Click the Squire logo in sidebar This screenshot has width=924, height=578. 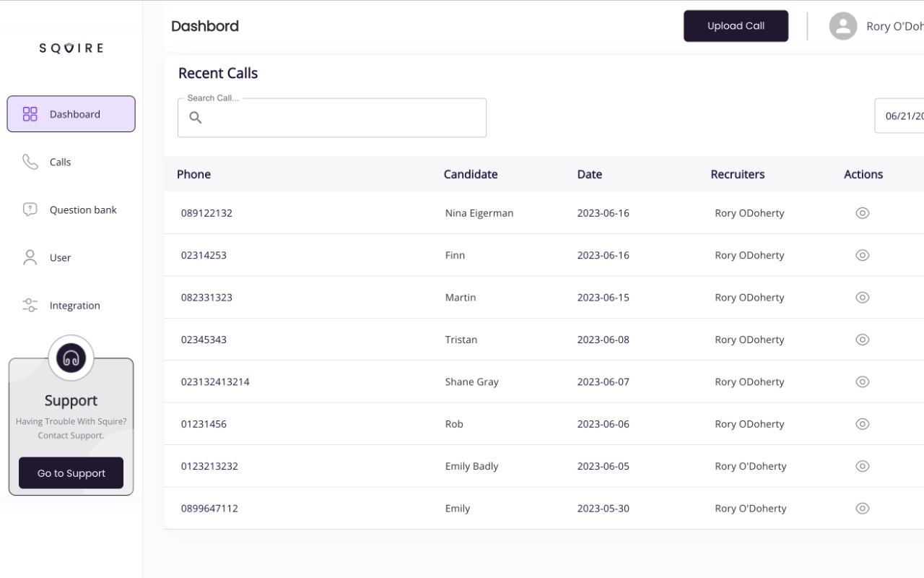tap(71, 48)
